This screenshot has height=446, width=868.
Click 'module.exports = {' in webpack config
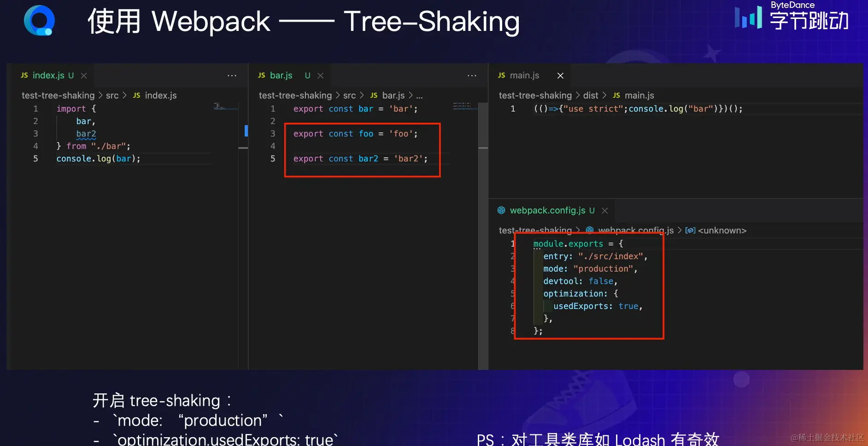tap(578, 244)
